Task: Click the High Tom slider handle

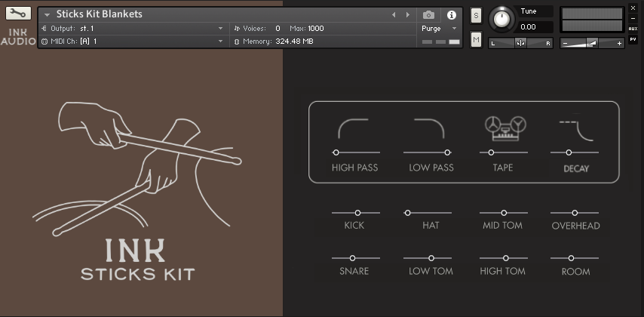Action: [x=506, y=258]
